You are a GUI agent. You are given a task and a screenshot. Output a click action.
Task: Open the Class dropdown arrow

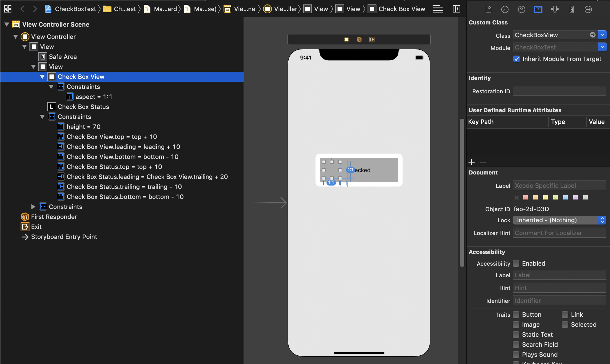[x=602, y=35]
